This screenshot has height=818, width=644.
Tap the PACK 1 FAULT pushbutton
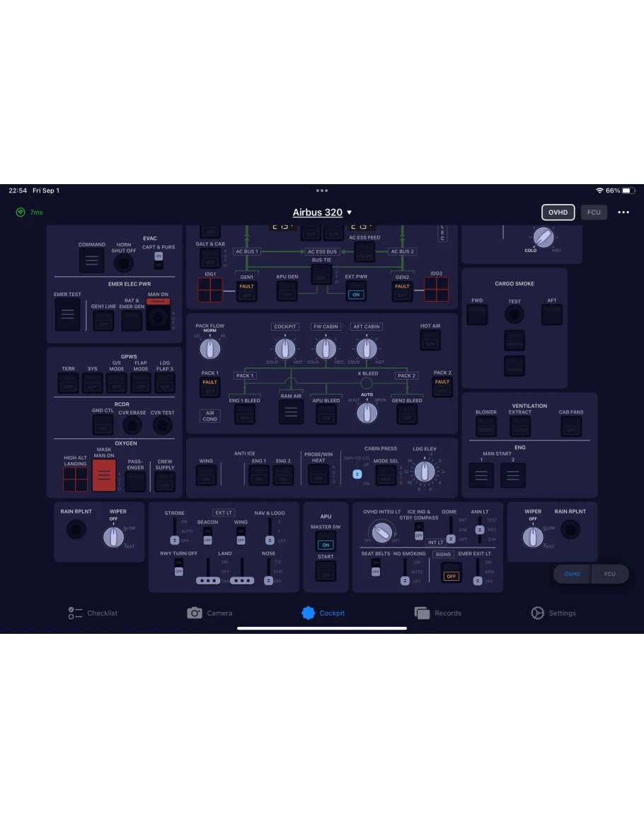point(209,387)
